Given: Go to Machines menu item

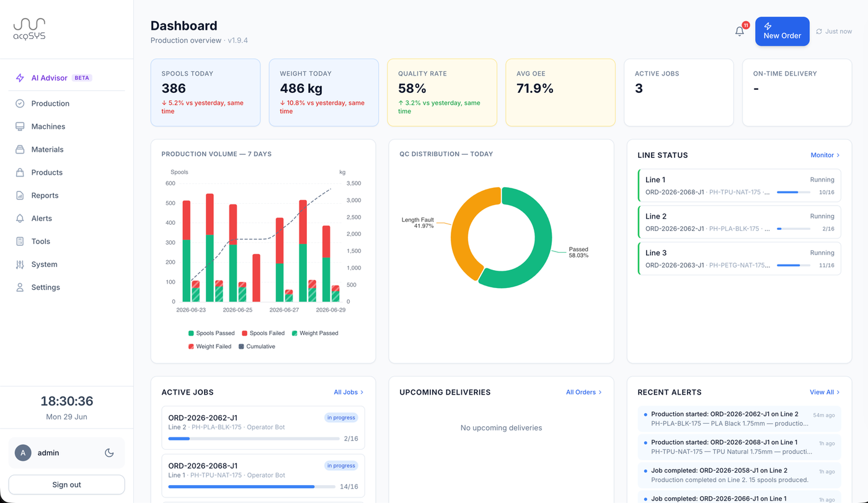Looking at the screenshot, I should click(67, 126).
